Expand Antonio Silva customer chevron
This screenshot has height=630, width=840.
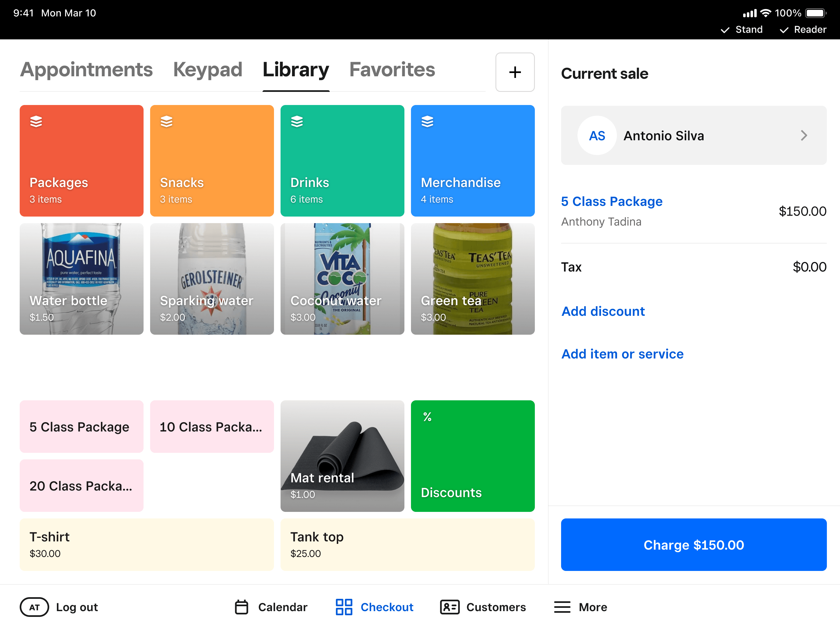click(804, 136)
